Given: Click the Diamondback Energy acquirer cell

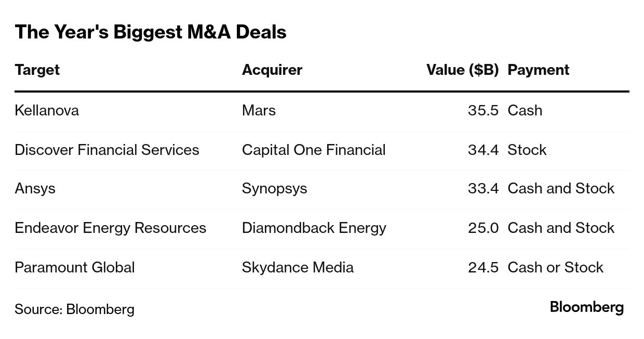Looking at the screenshot, I should (314, 228).
